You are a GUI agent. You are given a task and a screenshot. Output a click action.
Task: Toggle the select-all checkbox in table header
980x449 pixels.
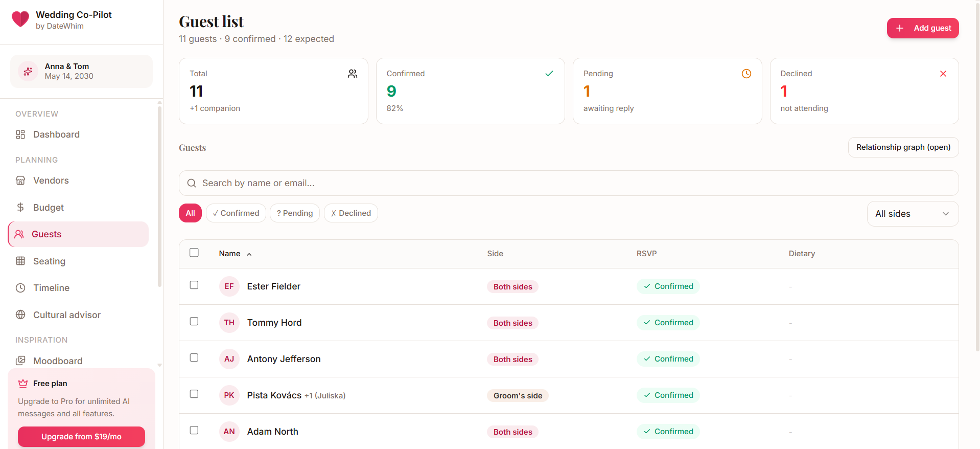[x=194, y=253]
